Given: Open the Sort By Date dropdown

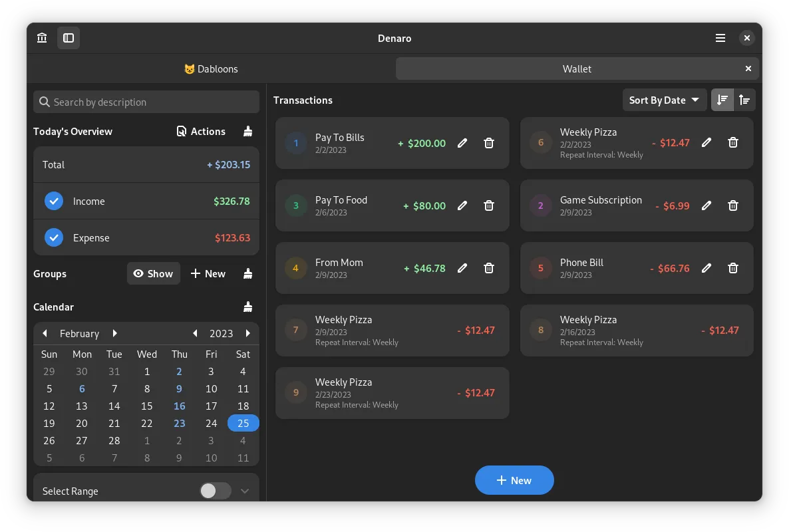Looking at the screenshot, I should 664,100.
